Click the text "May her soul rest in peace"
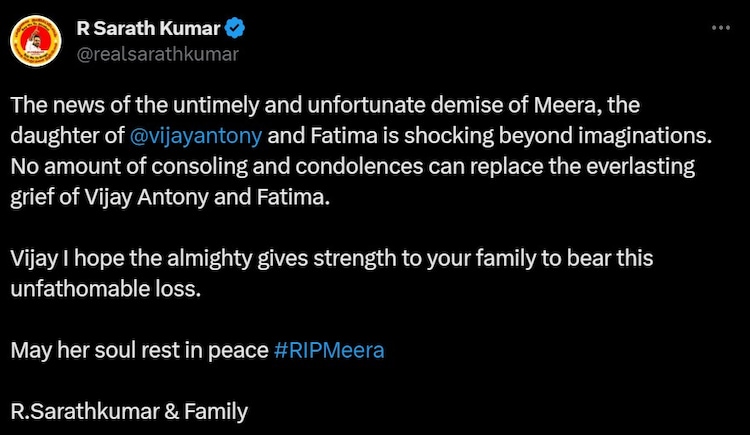The image size is (750, 435). [x=140, y=351]
